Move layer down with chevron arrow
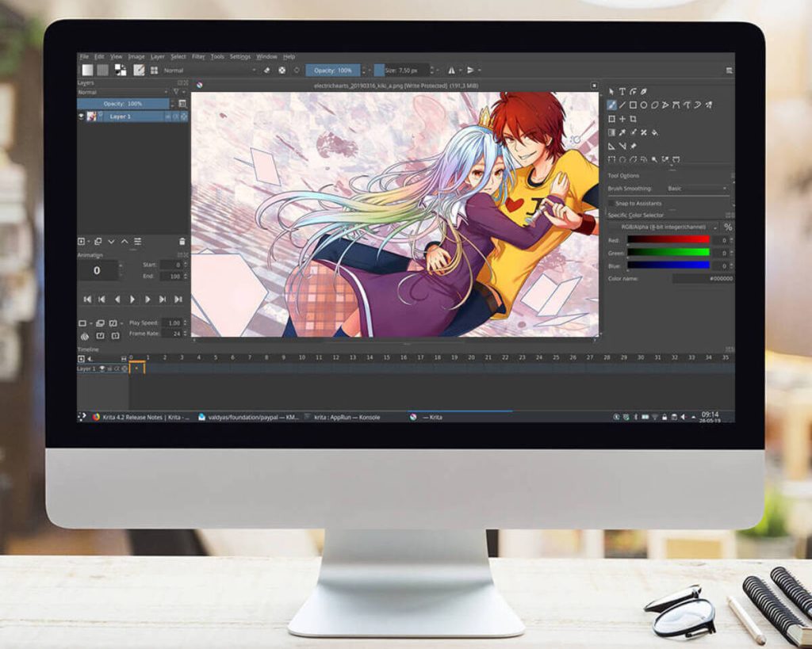The width and height of the screenshot is (812, 649). pyautogui.click(x=111, y=242)
